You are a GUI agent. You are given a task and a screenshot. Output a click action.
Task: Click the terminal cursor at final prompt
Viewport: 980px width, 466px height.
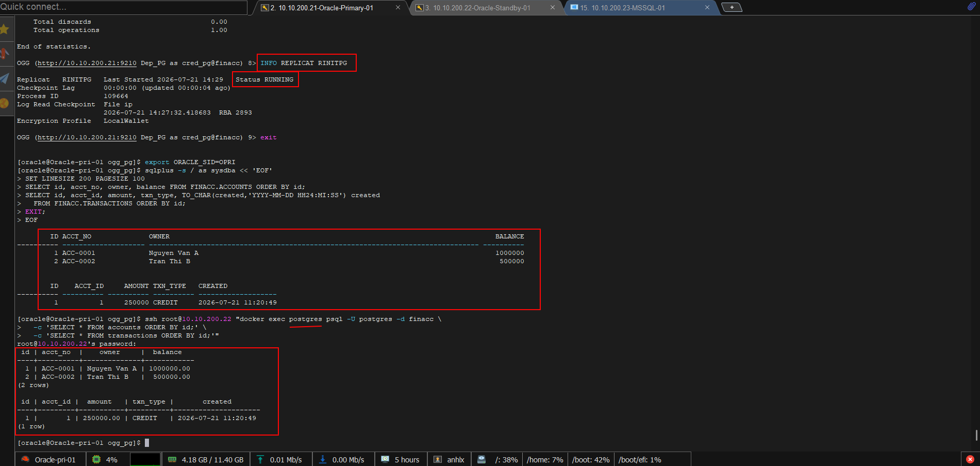pyautogui.click(x=147, y=443)
